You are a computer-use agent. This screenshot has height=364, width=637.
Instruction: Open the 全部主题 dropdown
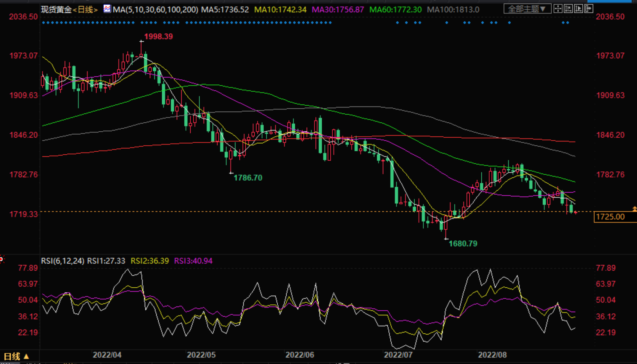tap(527, 9)
